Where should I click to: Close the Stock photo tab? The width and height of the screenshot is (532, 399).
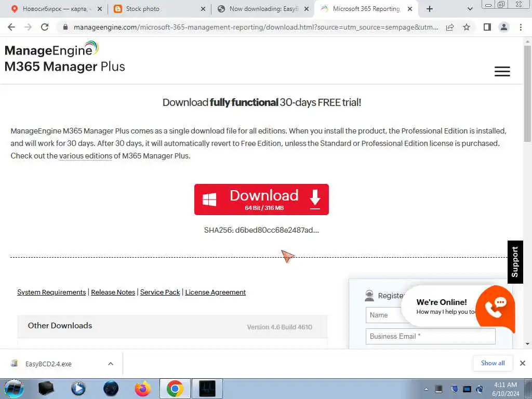pos(203,9)
